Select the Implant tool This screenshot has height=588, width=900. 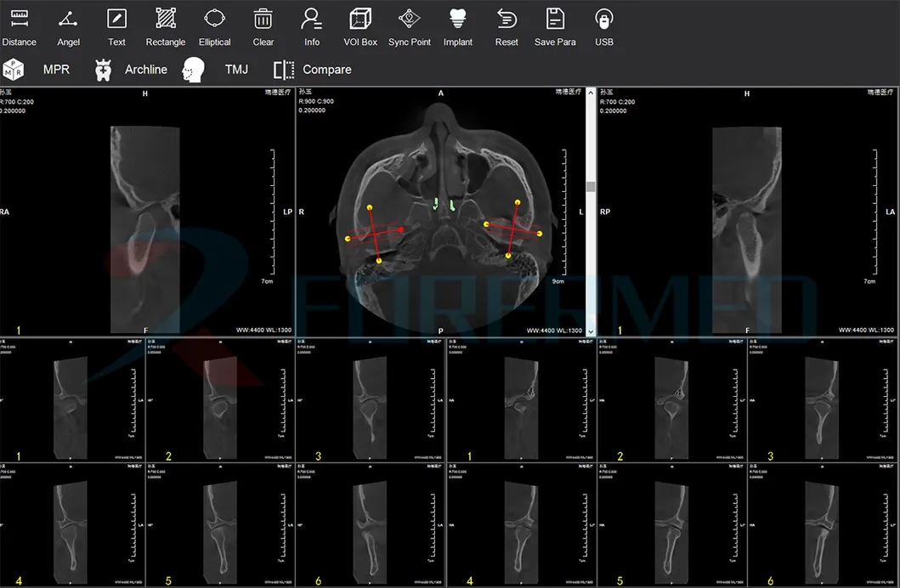coord(458,25)
